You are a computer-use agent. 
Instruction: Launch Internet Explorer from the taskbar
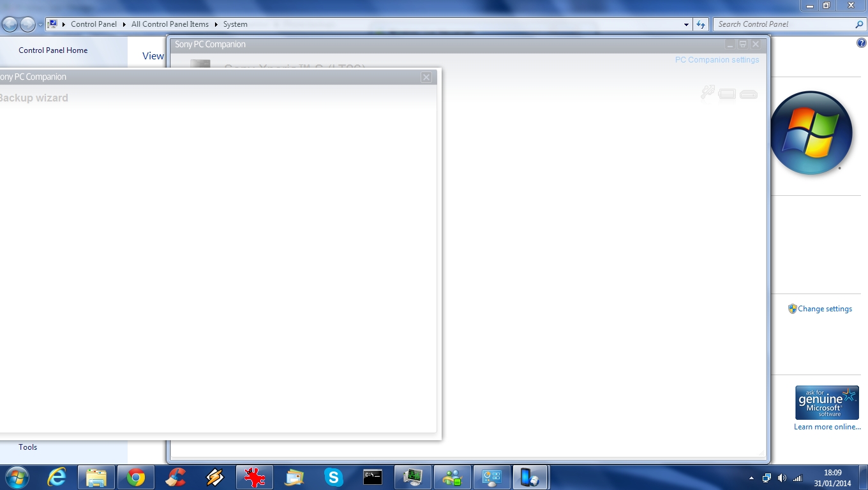coord(57,477)
